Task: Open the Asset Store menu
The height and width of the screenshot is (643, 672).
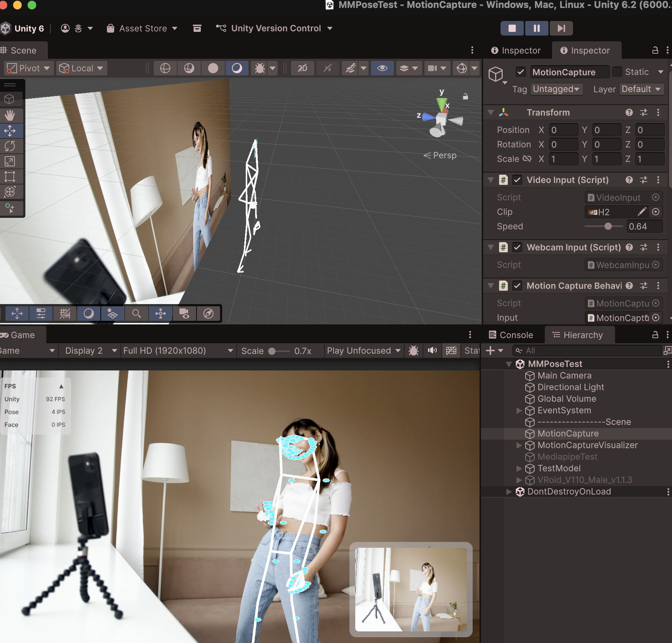Action: pyautogui.click(x=142, y=28)
